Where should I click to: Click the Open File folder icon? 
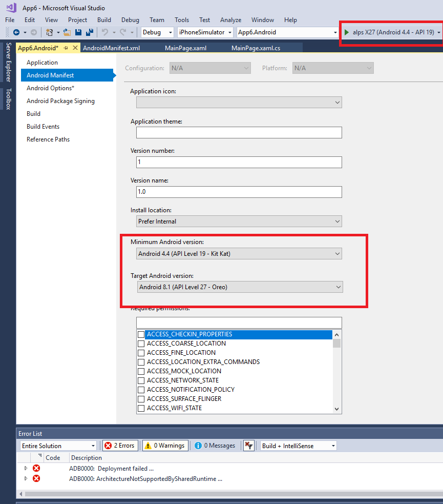click(67, 32)
